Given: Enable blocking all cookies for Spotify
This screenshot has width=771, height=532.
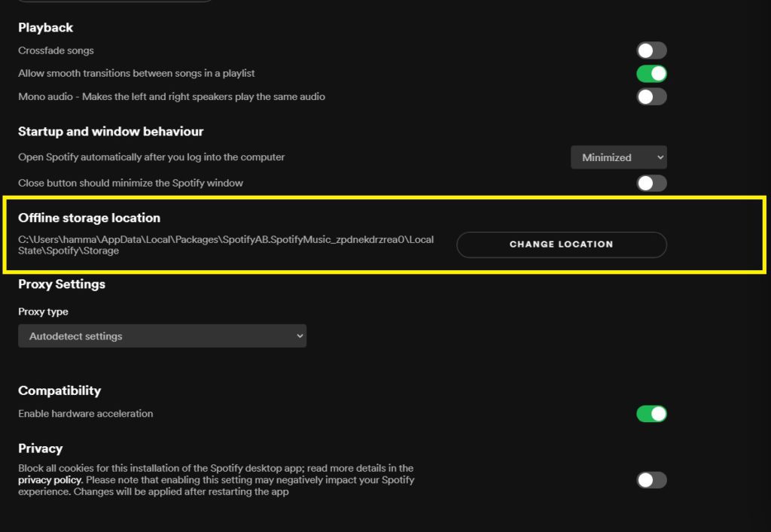Looking at the screenshot, I should [x=651, y=479].
